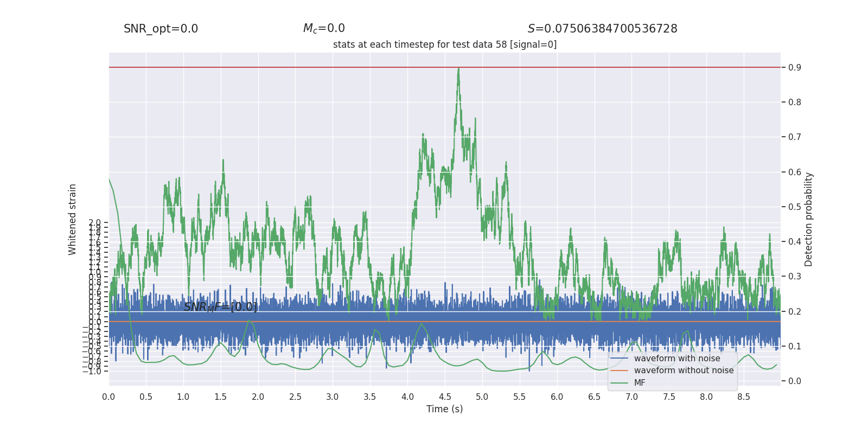Click the 0.9 tick on detection probability axis
868x434 pixels.
click(795, 68)
